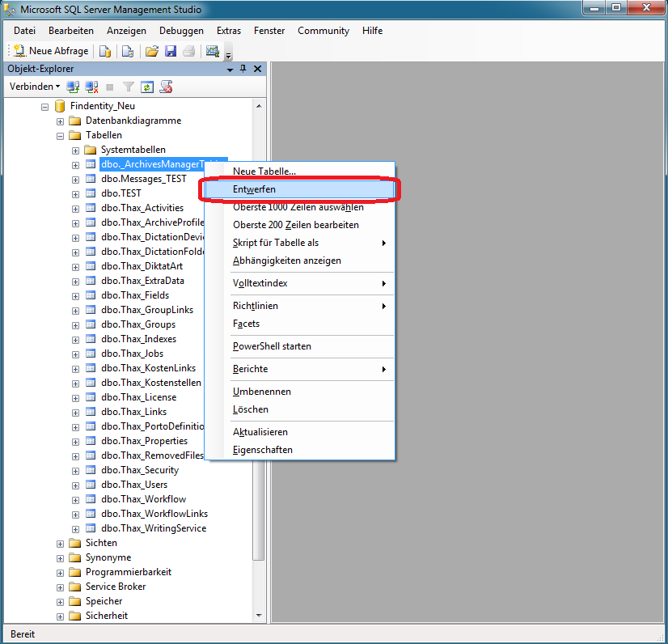
Task: Close the Objekt-Explorer panel
Action: (x=257, y=69)
